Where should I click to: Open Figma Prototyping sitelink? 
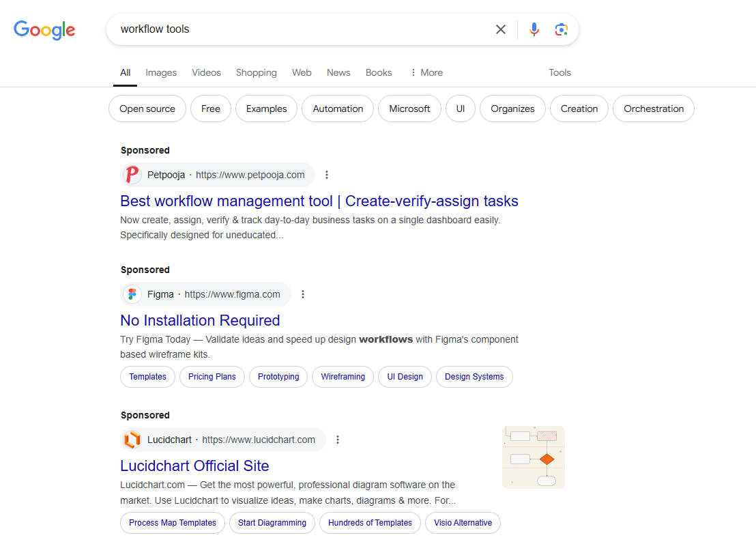(x=278, y=377)
